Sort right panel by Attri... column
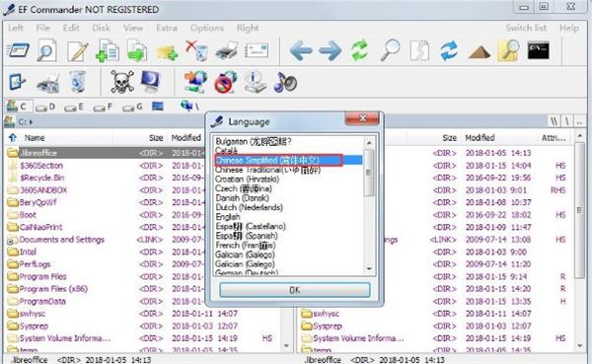The image size is (592, 364). coord(554,138)
